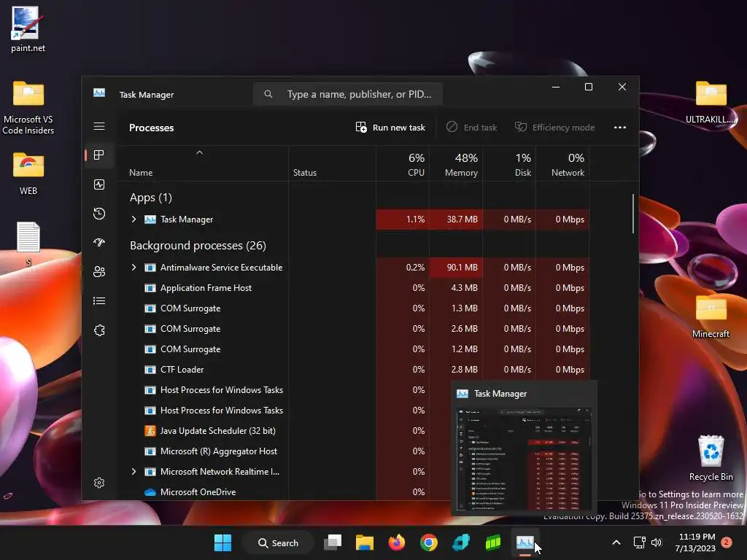Open the WEB desktop folder
This screenshot has width=747, height=560.
coord(28,174)
